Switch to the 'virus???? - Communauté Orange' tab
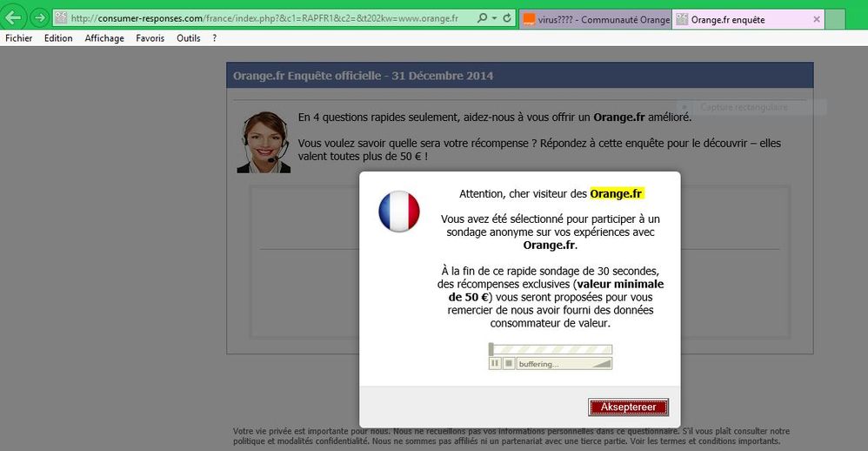868x451 pixels. pos(595,19)
